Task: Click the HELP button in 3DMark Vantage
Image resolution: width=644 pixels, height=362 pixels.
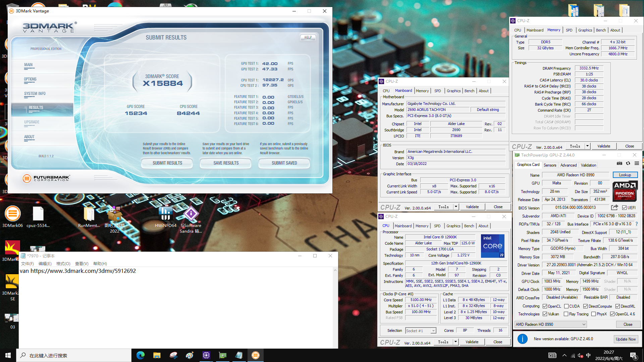Action: click(x=308, y=38)
